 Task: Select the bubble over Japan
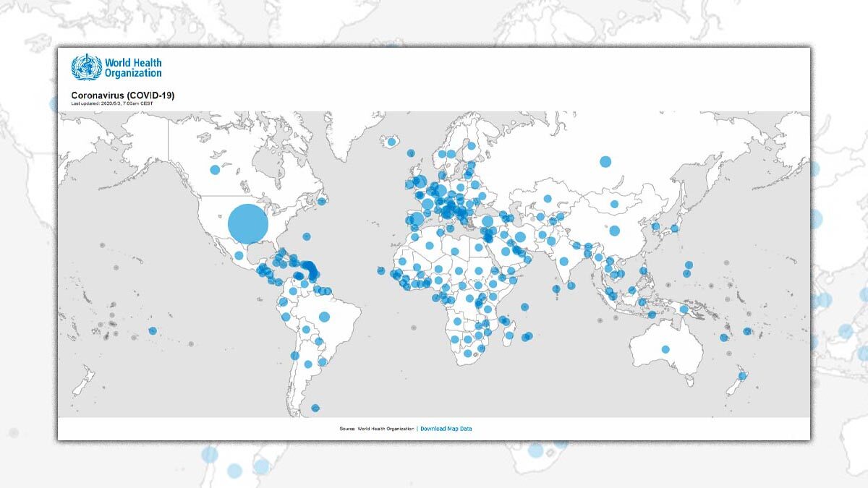(x=674, y=228)
